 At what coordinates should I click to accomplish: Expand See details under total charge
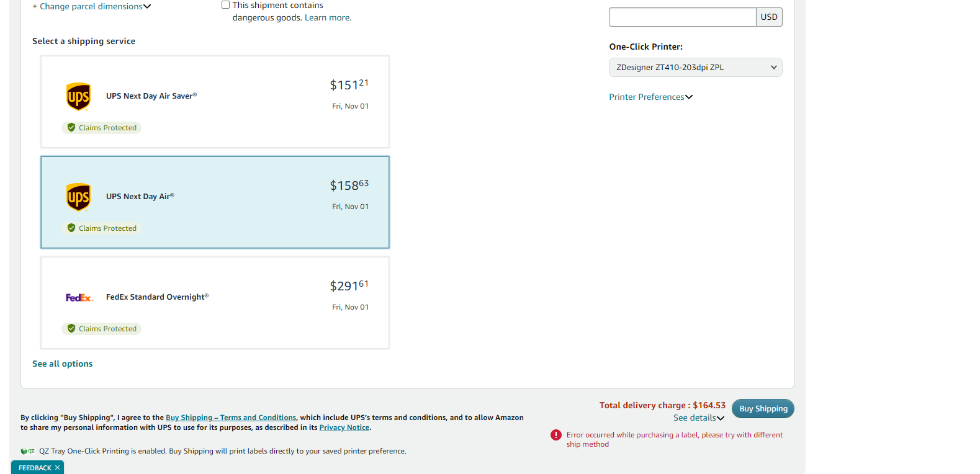point(699,418)
